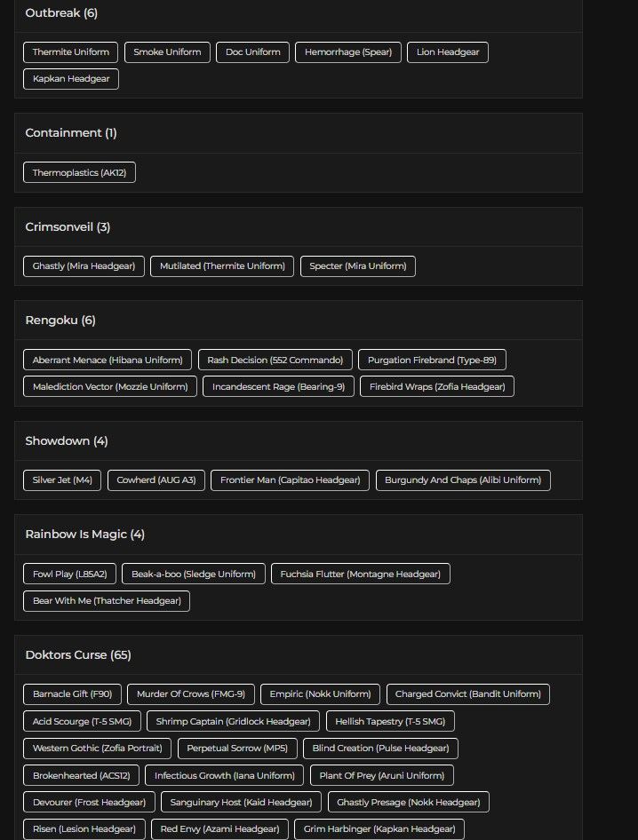Viewport: 638px width, 840px height.
Task: Expand the Containment (1) section header
Action: (71, 133)
